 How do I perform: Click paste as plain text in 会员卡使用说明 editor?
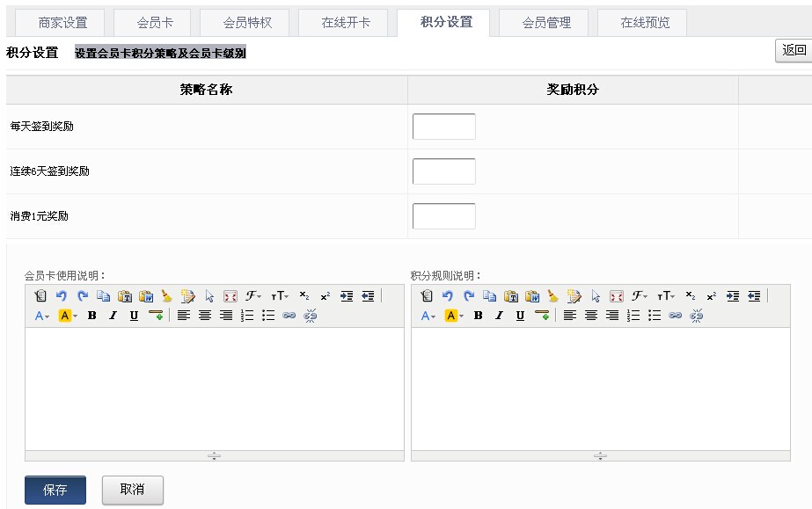tap(125, 296)
